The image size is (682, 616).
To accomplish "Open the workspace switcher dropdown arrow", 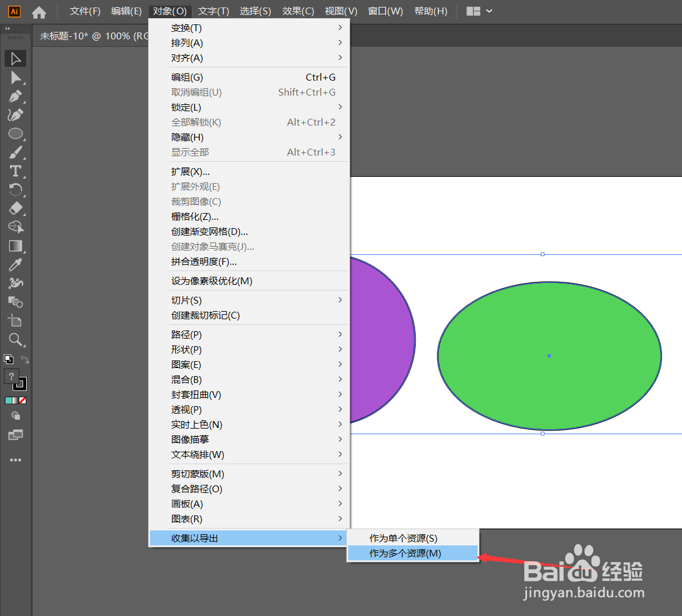I will click(489, 11).
